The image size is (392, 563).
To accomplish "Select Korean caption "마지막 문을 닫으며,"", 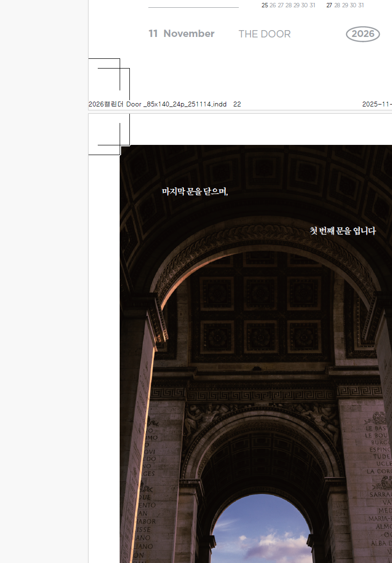I will pyautogui.click(x=195, y=192).
